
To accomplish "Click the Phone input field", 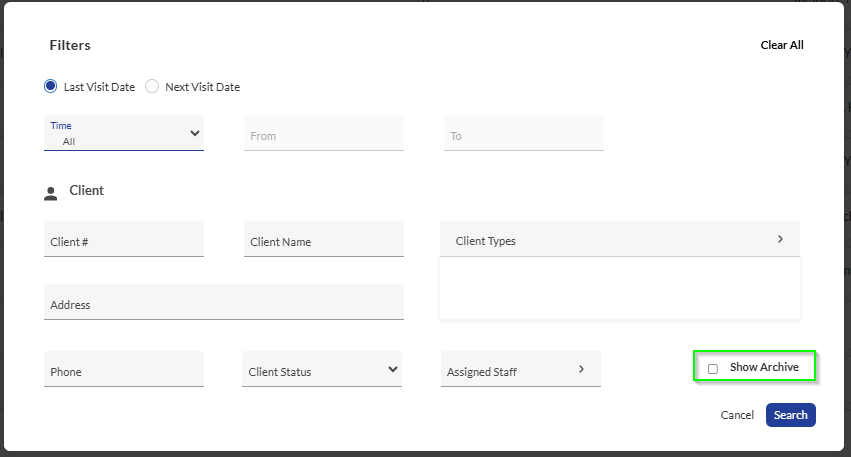I will tap(124, 371).
